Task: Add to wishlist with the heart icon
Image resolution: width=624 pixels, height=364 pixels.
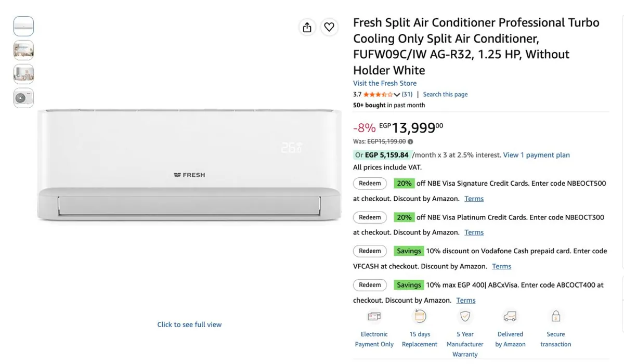Action: [329, 27]
